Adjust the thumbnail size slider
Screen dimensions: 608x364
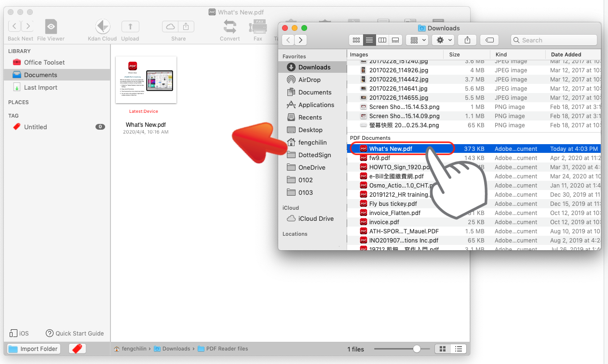416,349
